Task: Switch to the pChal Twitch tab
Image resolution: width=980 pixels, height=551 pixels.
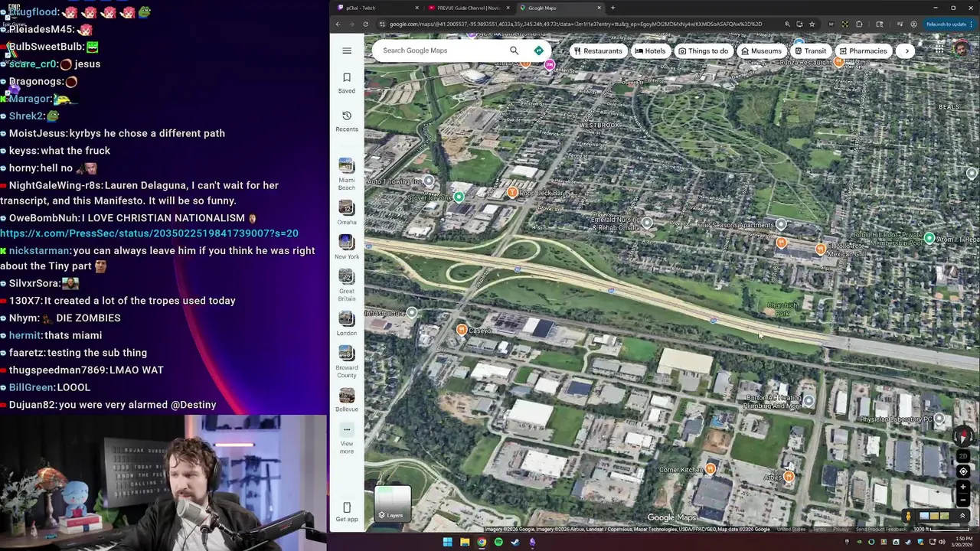Action: pyautogui.click(x=378, y=8)
